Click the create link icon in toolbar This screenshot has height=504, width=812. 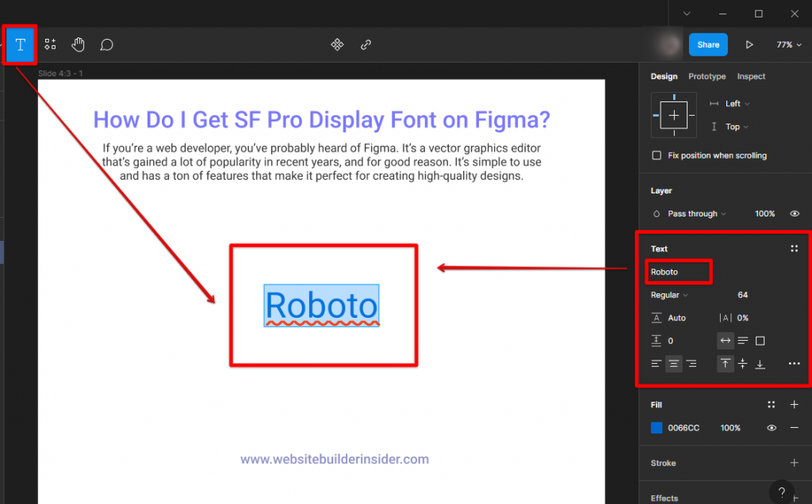pos(366,44)
